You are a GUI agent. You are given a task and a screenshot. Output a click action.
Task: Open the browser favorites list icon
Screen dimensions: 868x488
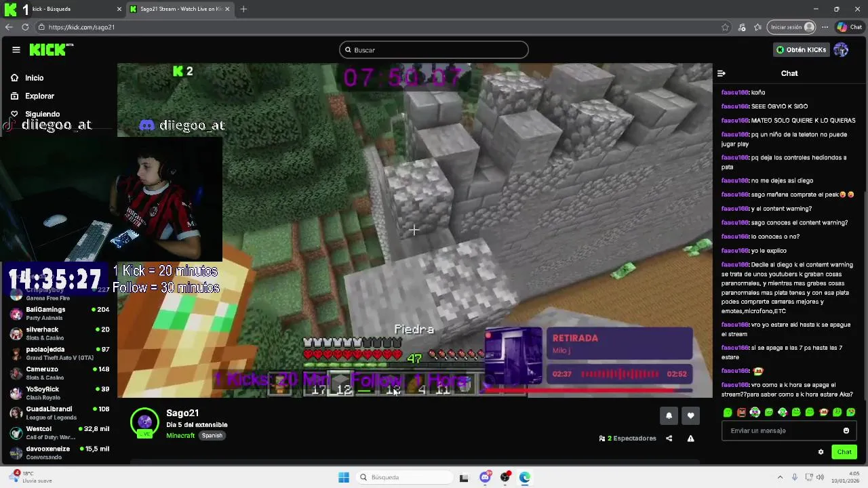pos(757,27)
